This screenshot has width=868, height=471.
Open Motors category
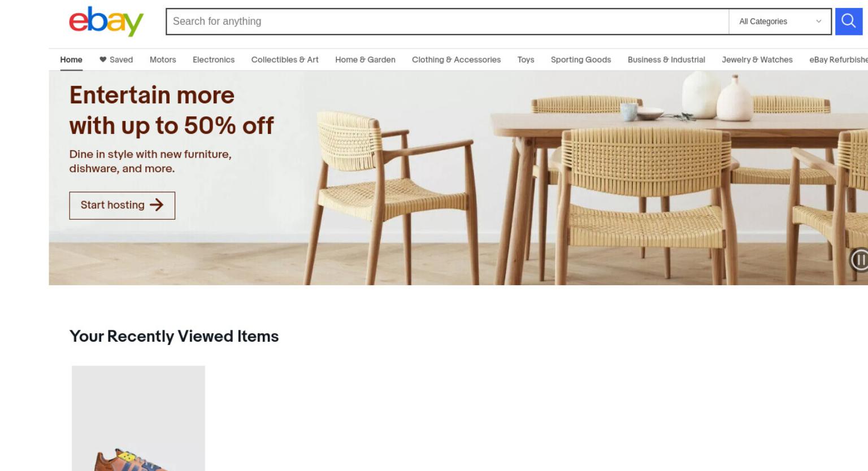(163, 60)
